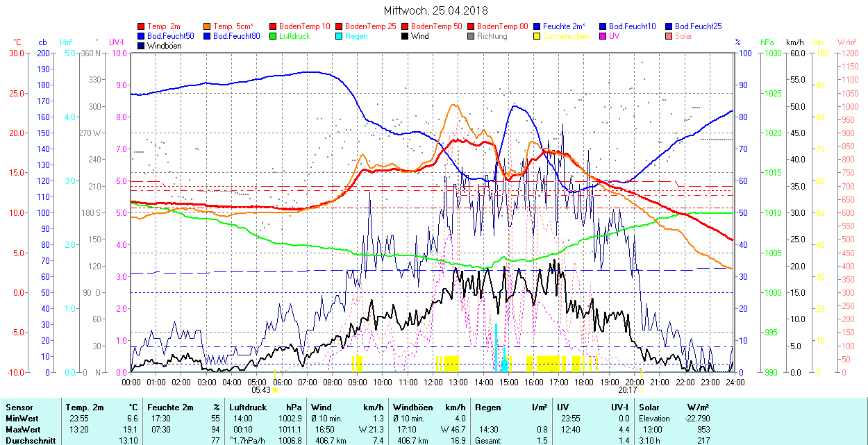Select the BodenTemp 10 legend label
Image resolution: width=868 pixels, height=445 pixels.
304,26
